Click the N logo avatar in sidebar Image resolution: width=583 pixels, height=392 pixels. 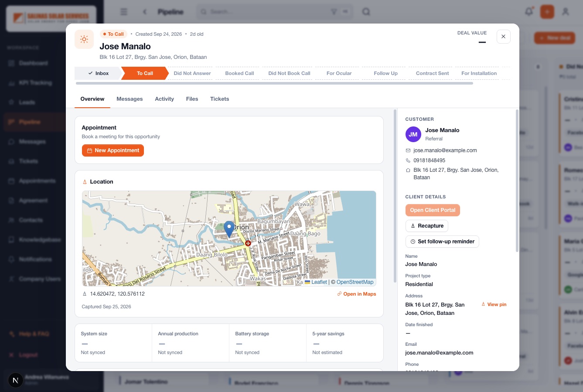tap(16, 380)
